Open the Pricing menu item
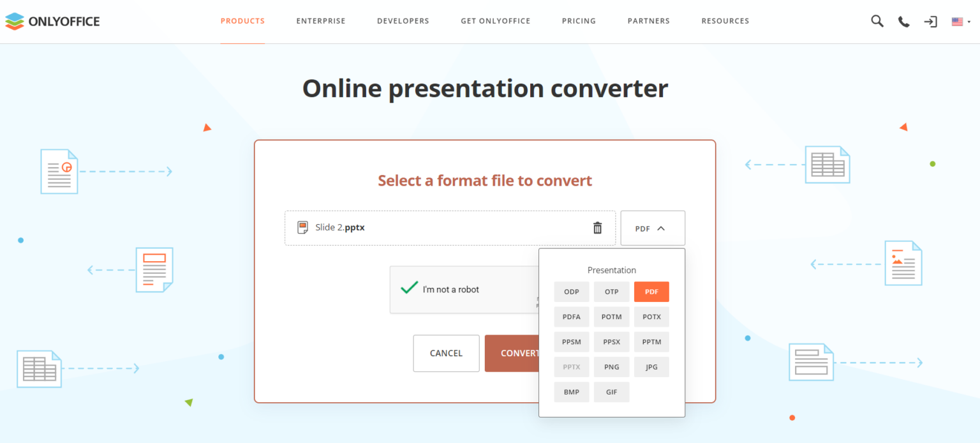The width and height of the screenshot is (980, 443). [579, 20]
